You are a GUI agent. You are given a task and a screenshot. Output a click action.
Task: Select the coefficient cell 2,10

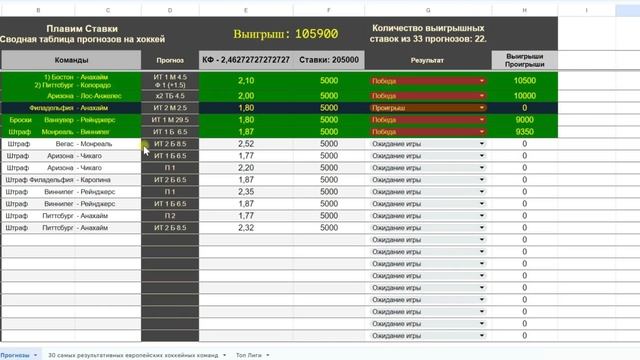tap(246, 81)
